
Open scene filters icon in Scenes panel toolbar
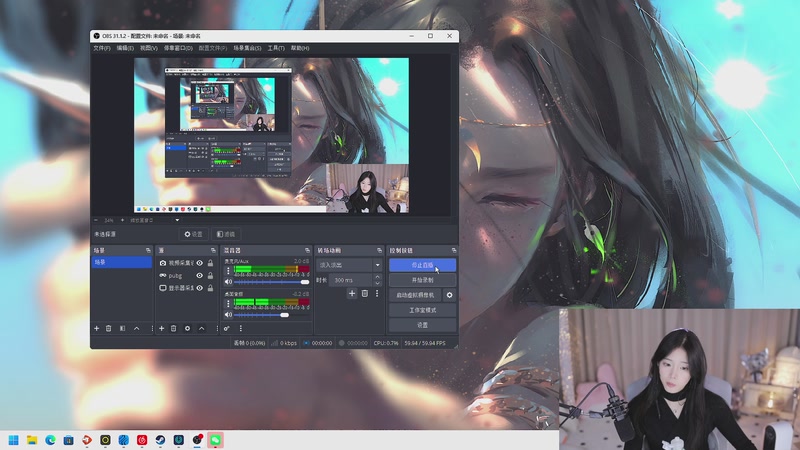pos(122,329)
